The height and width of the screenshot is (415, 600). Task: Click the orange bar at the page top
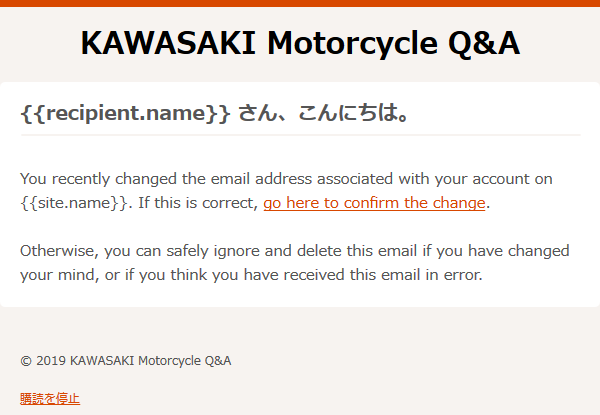[300, 3]
